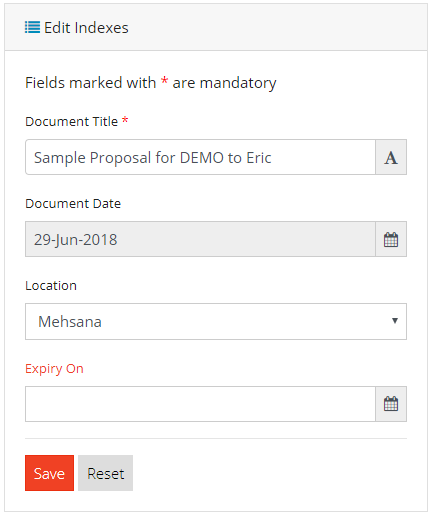The width and height of the screenshot is (431, 523).
Task: Open calendar picker for Expiry On
Action: pyautogui.click(x=391, y=404)
